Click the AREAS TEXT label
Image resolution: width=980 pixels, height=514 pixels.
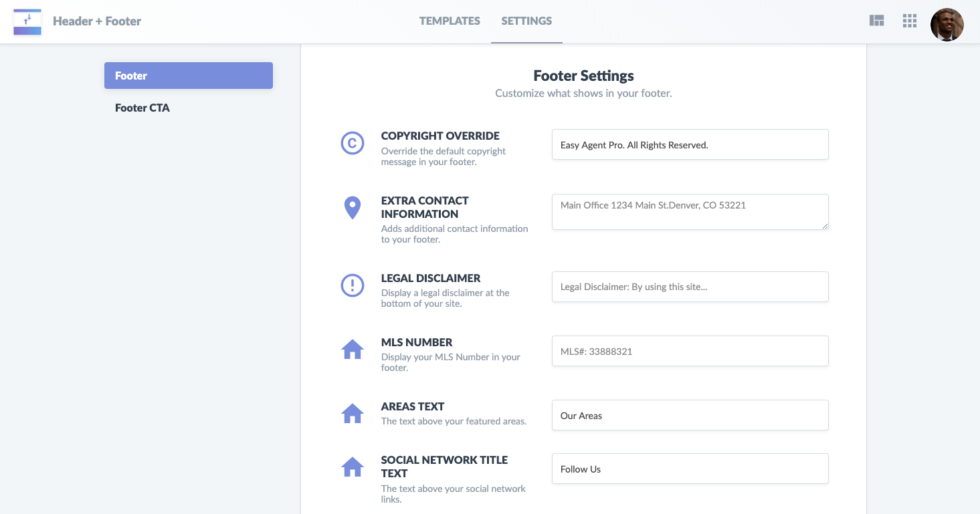(413, 406)
